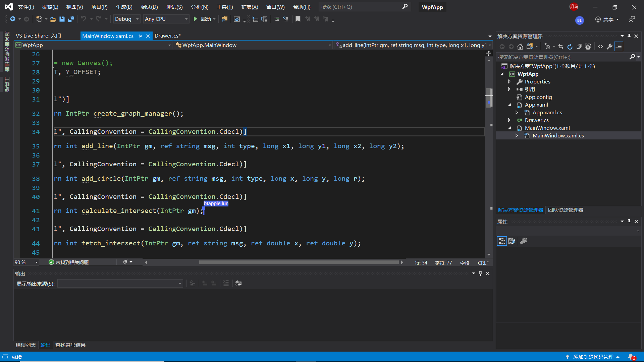Collapse the MainWindow.xaml node
The image size is (644, 362).
tap(509, 128)
